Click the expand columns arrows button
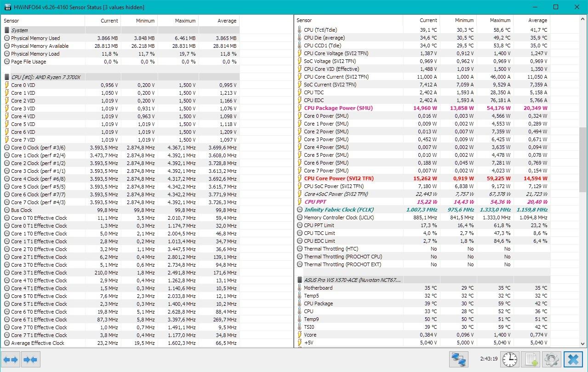 click(x=11, y=360)
